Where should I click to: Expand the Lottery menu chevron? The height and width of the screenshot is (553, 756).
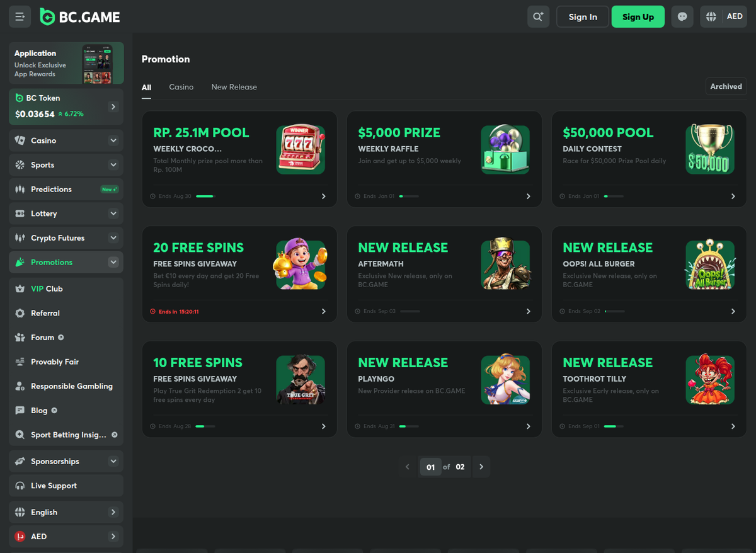click(x=113, y=214)
